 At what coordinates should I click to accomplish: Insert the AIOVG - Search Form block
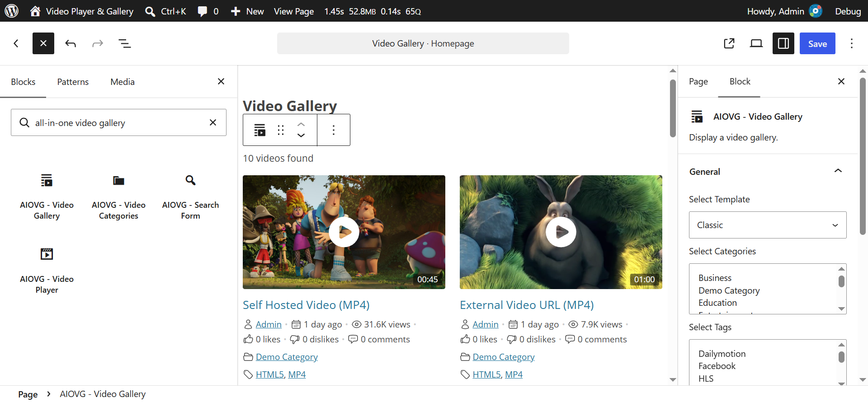pos(190,196)
